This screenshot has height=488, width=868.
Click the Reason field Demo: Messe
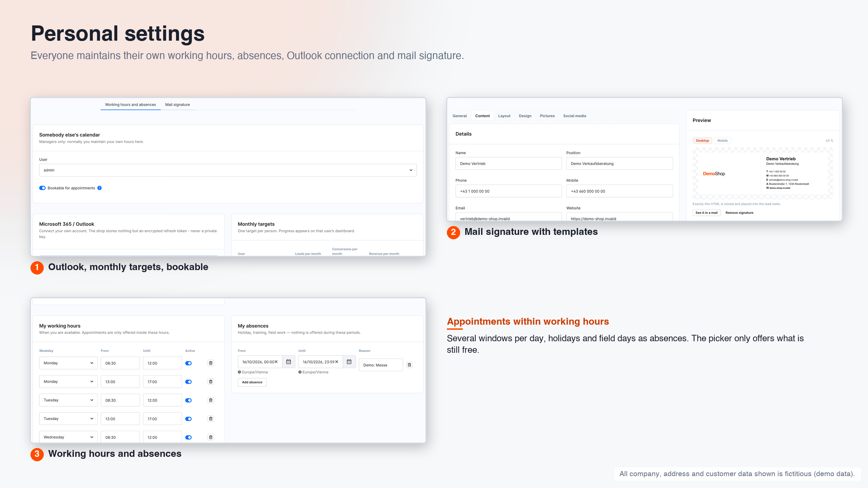point(381,365)
